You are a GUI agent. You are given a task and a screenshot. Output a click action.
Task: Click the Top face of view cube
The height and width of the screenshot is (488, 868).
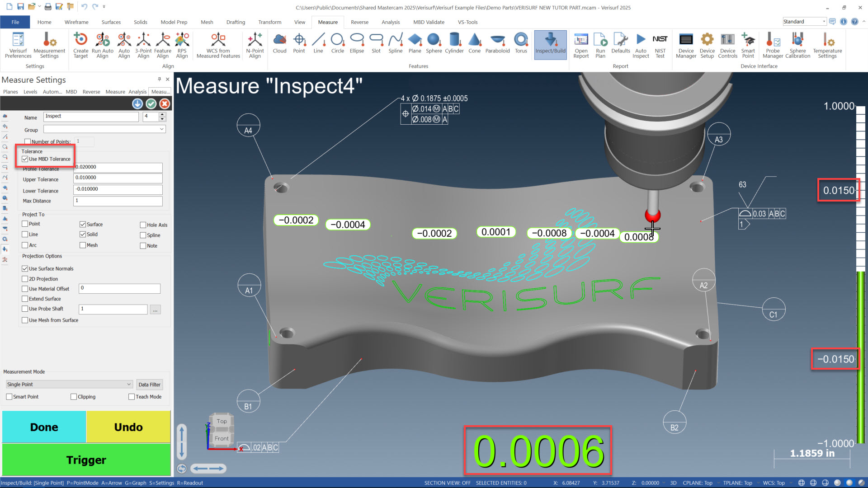tap(222, 421)
